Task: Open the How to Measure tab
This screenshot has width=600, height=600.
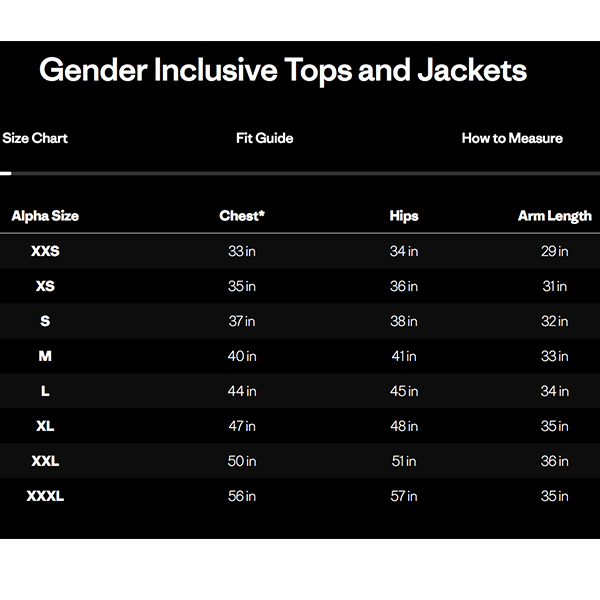Action: point(512,138)
